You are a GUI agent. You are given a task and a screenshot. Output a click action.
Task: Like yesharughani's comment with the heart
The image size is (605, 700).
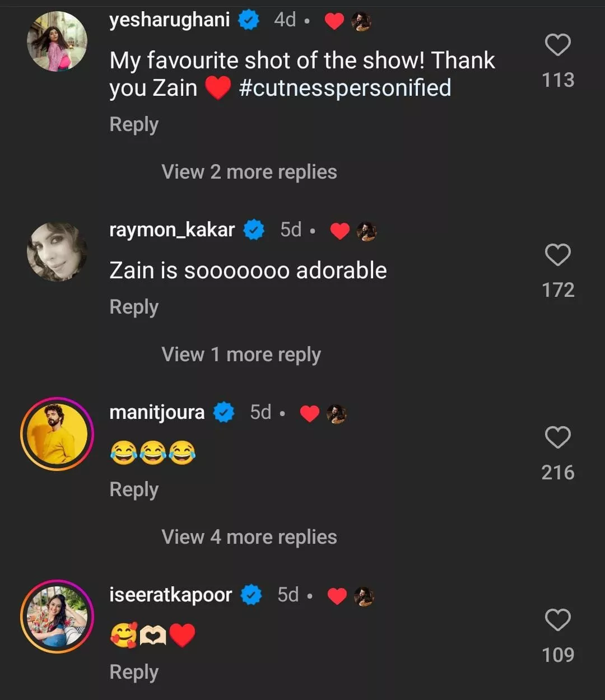click(x=557, y=45)
